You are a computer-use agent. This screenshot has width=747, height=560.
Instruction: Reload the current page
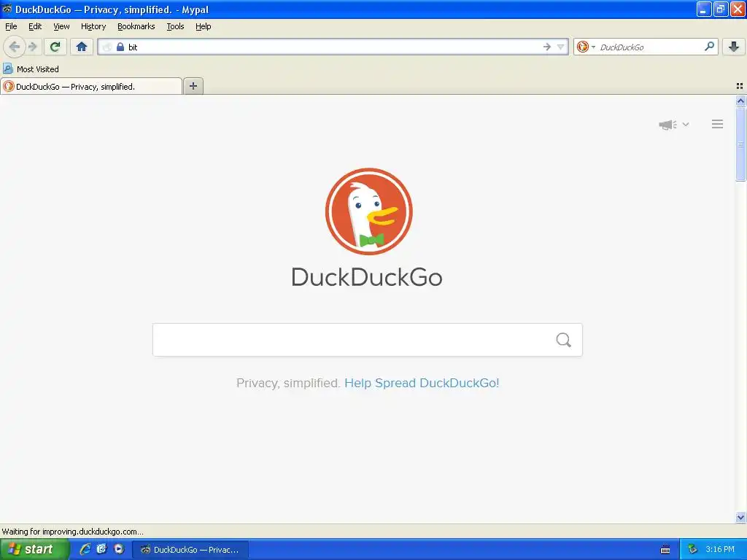coord(55,47)
